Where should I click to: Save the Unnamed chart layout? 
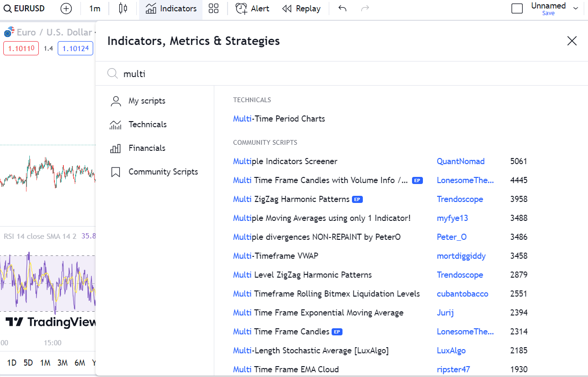(548, 13)
